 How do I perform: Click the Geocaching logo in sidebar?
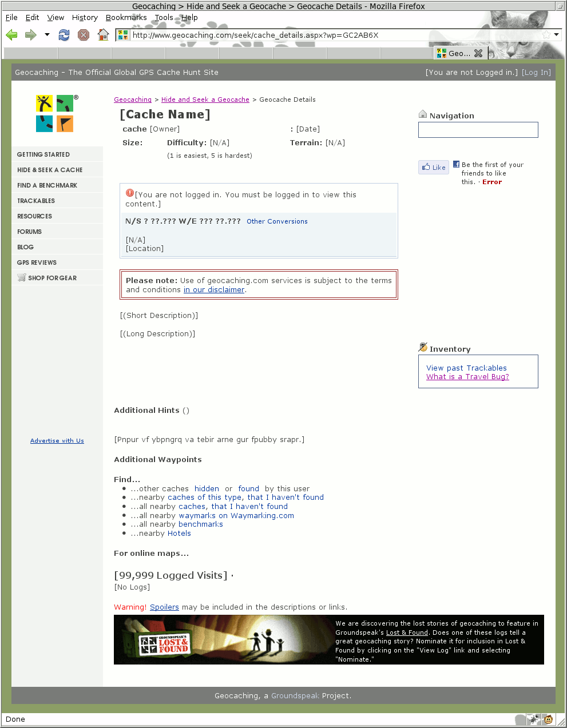55,114
